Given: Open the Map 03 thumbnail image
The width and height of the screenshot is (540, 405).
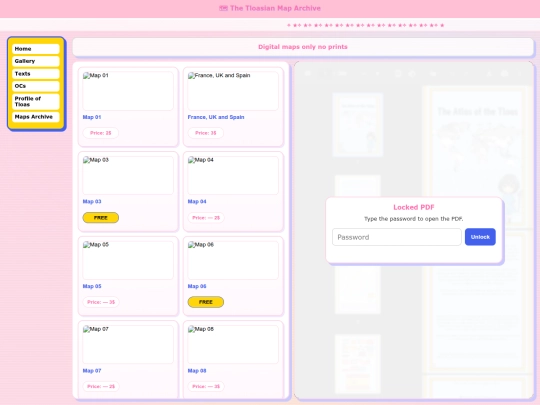Looking at the screenshot, I should 128,175.
